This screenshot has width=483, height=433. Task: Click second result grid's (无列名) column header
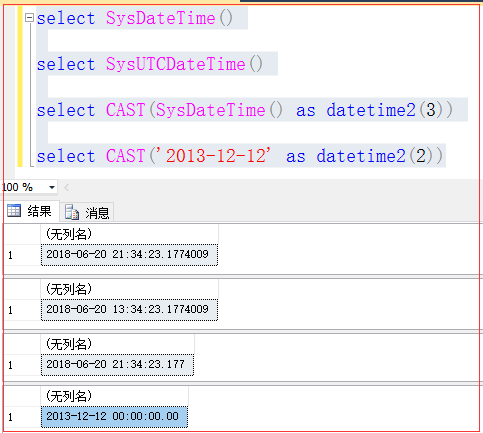pyautogui.click(x=129, y=289)
